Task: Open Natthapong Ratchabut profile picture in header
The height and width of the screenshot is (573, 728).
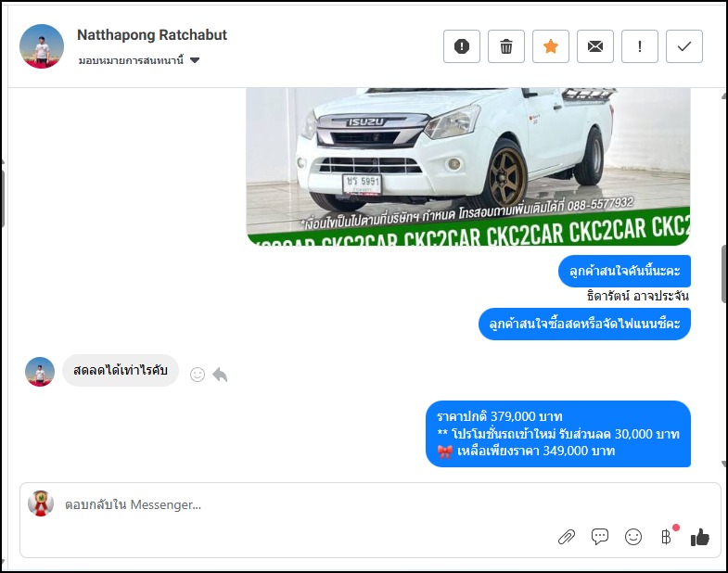Action: pyautogui.click(x=42, y=46)
